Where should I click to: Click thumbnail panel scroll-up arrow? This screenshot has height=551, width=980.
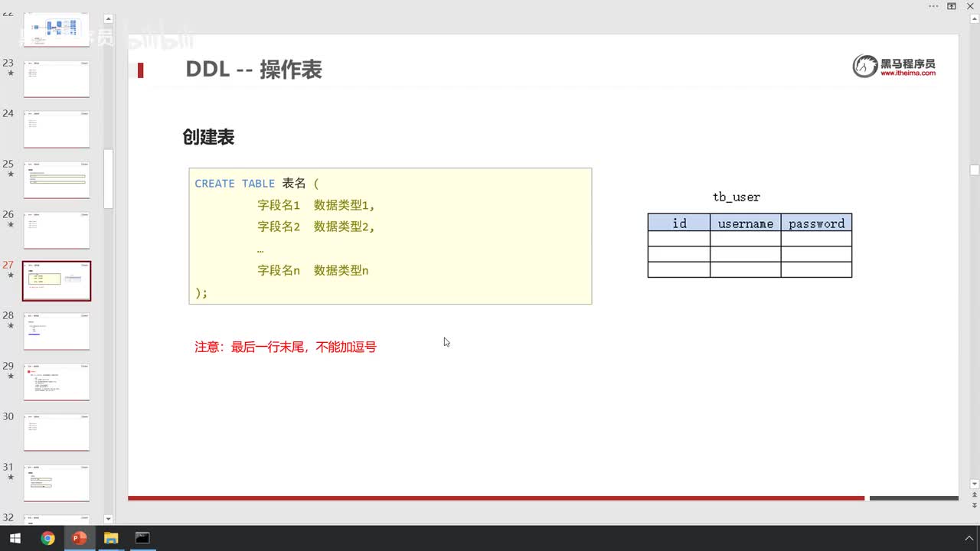(x=108, y=18)
